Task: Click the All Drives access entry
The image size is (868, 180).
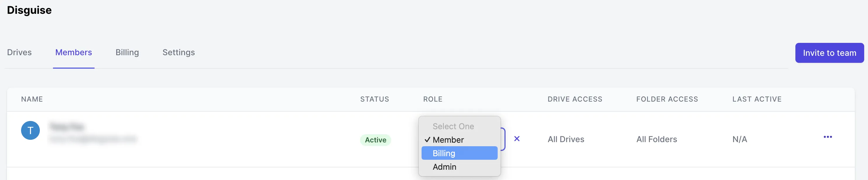Action: [x=566, y=139]
